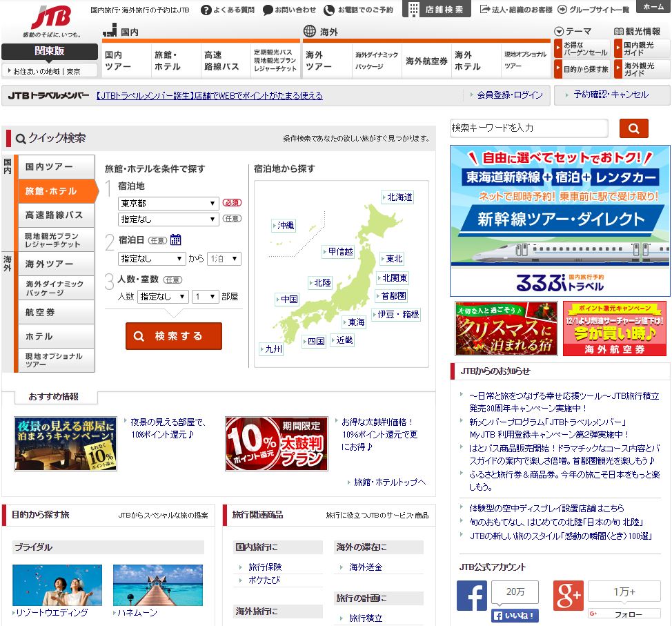Open 海外航空券 in top navigation
Image resolution: width=672 pixels, height=626 pixels.
click(426, 61)
